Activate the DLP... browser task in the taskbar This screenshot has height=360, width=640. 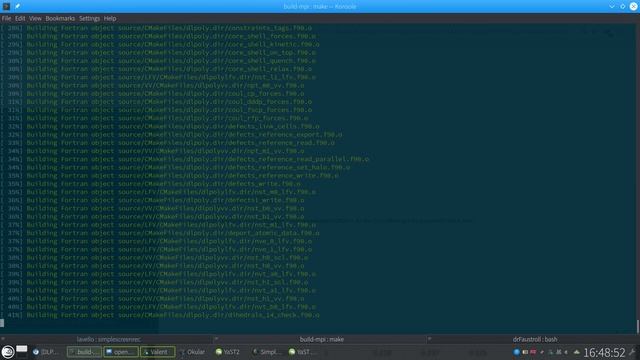(x=46, y=352)
